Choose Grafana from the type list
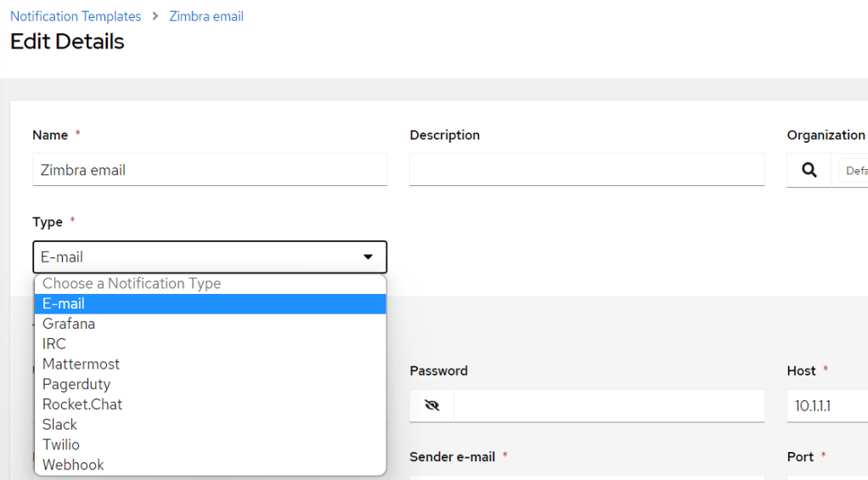 69,324
